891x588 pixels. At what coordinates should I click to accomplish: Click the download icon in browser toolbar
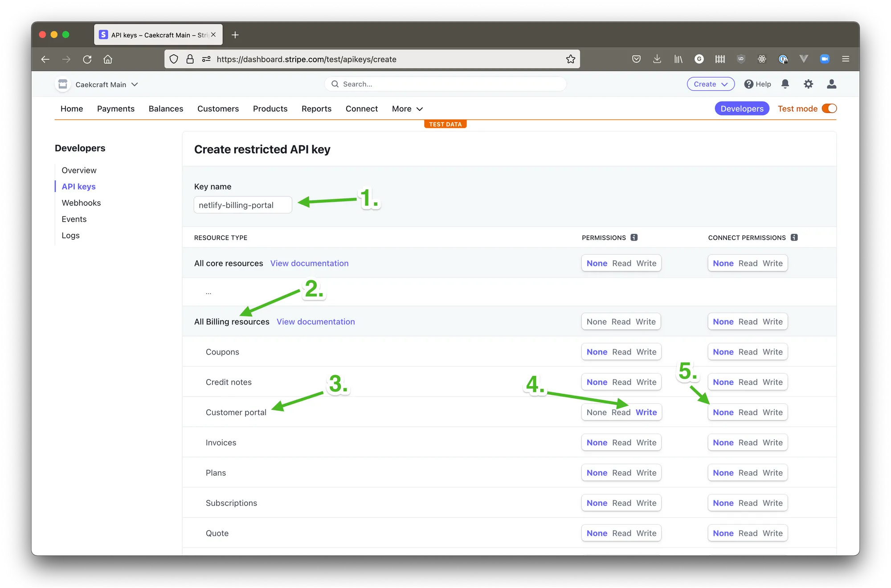[656, 59]
